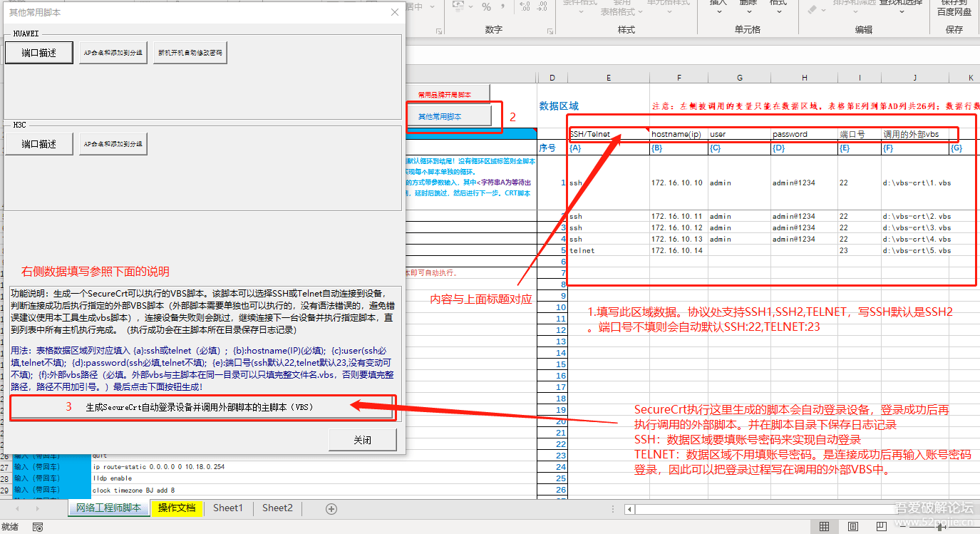
Task: Click 新机开机自动修改密码 button
Action: [190, 53]
